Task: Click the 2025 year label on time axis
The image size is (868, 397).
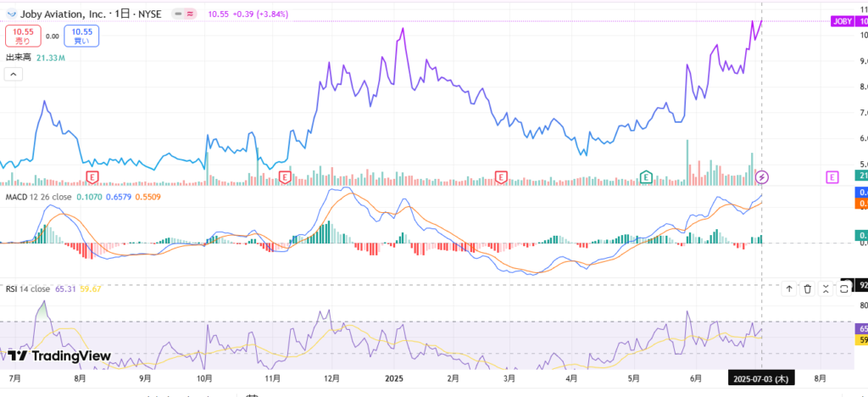Action: pos(394,378)
